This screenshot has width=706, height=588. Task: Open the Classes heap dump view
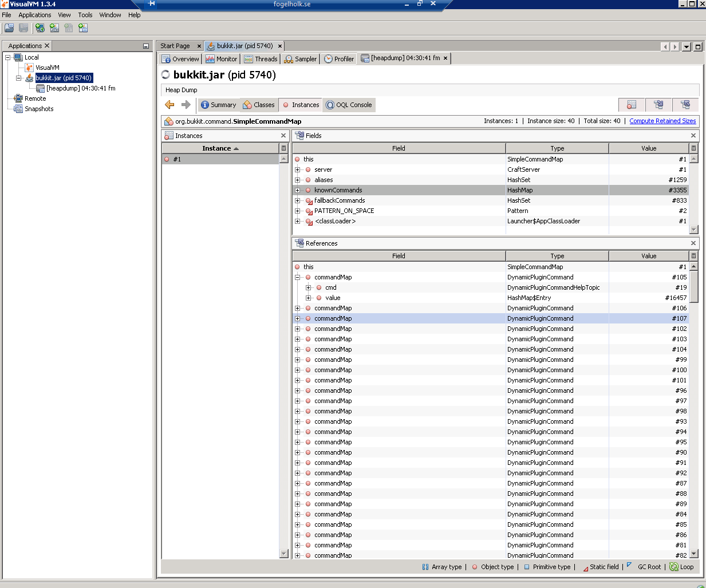[259, 105]
